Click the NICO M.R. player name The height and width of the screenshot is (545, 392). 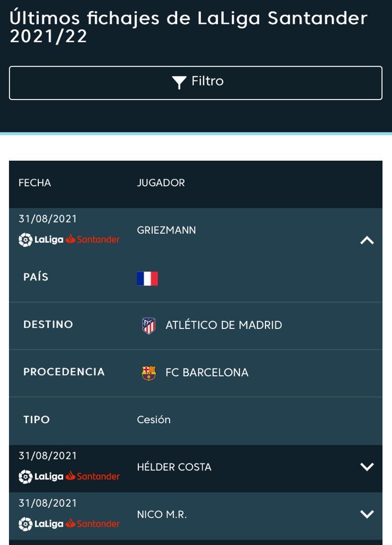pos(162,515)
